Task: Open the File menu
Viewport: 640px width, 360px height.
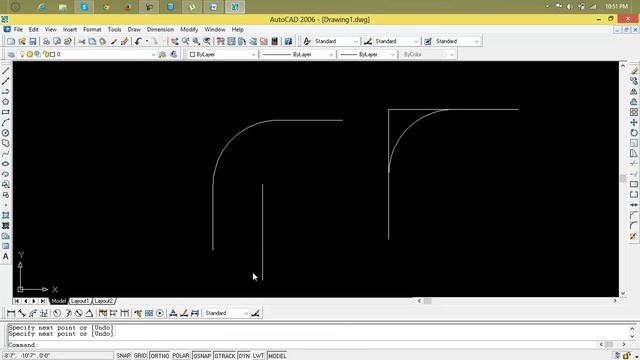Action: (18, 29)
